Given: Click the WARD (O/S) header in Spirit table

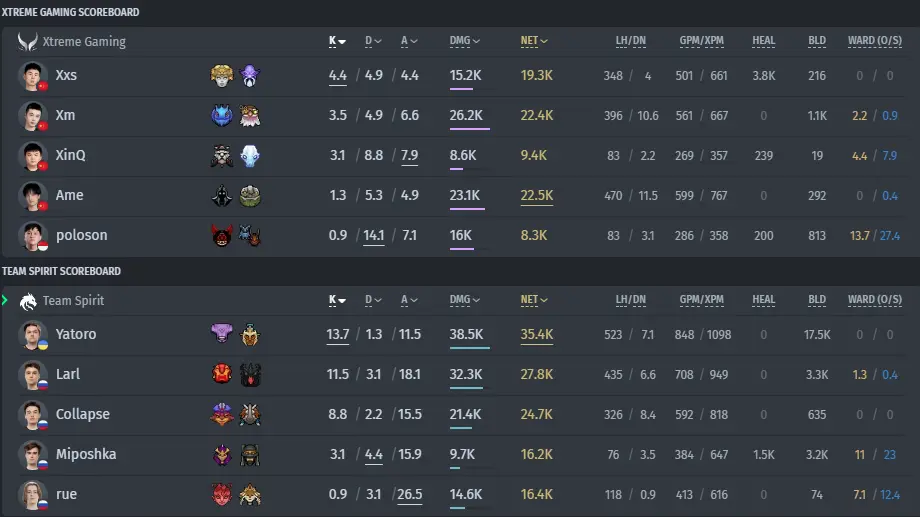Looking at the screenshot, I should coord(874,300).
